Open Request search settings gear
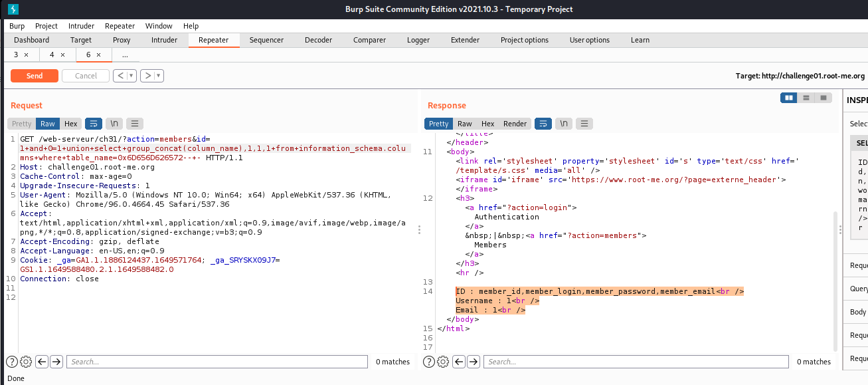Viewport: 868px width, 385px height. 26,362
